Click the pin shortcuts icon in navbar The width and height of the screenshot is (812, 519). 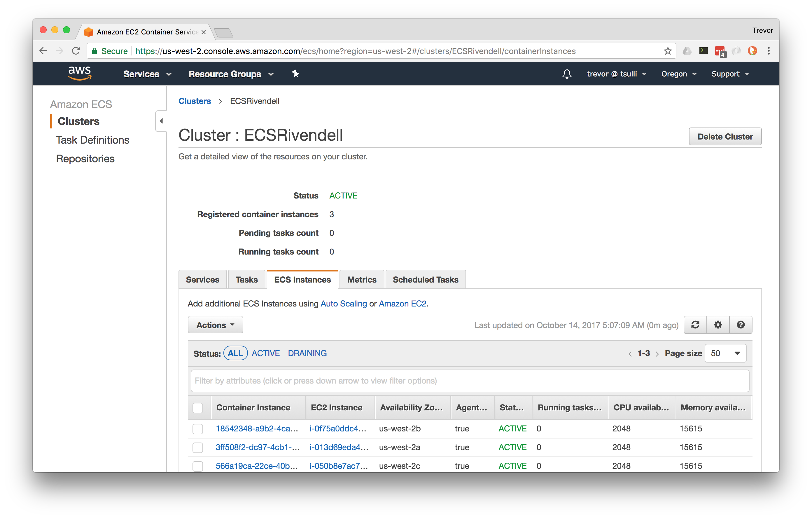pos(295,74)
